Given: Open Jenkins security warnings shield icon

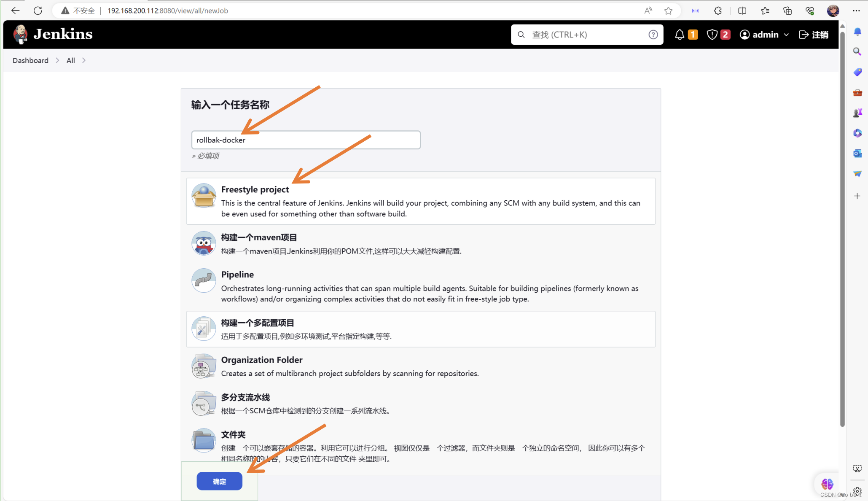Looking at the screenshot, I should 712,35.
